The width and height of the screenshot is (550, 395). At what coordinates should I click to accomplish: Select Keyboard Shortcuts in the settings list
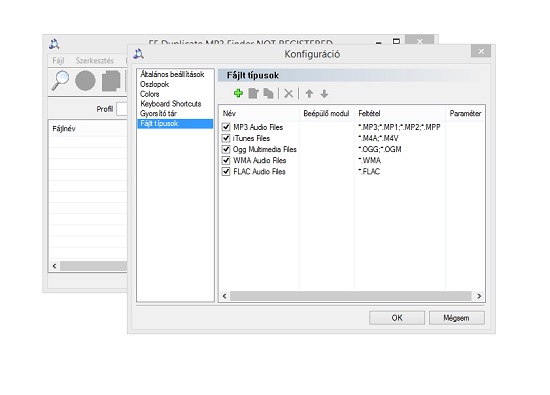[171, 104]
